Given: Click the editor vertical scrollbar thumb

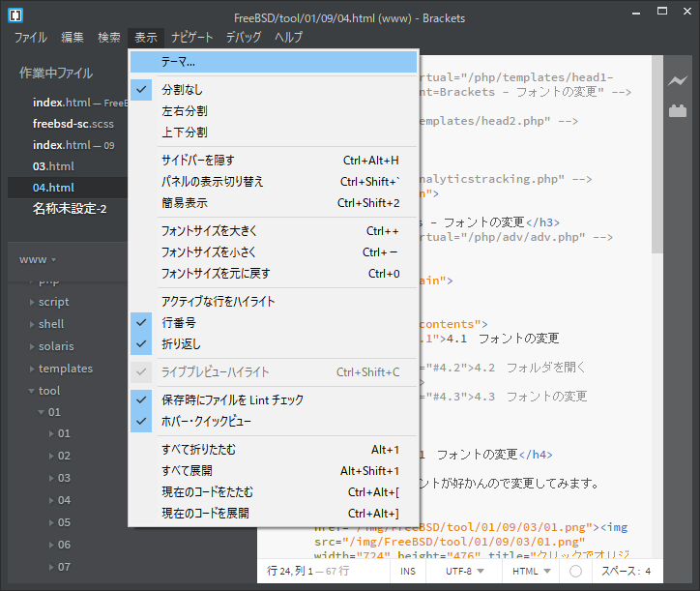Looking at the screenshot, I should 657,154.
